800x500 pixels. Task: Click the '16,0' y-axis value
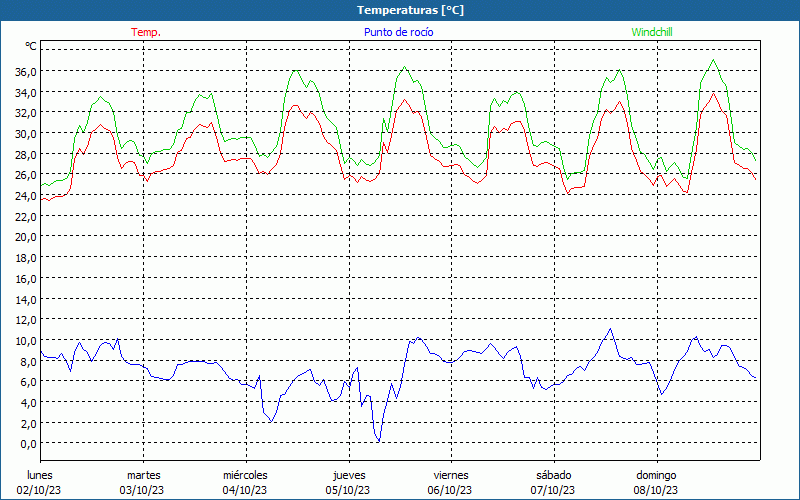[x=26, y=279]
